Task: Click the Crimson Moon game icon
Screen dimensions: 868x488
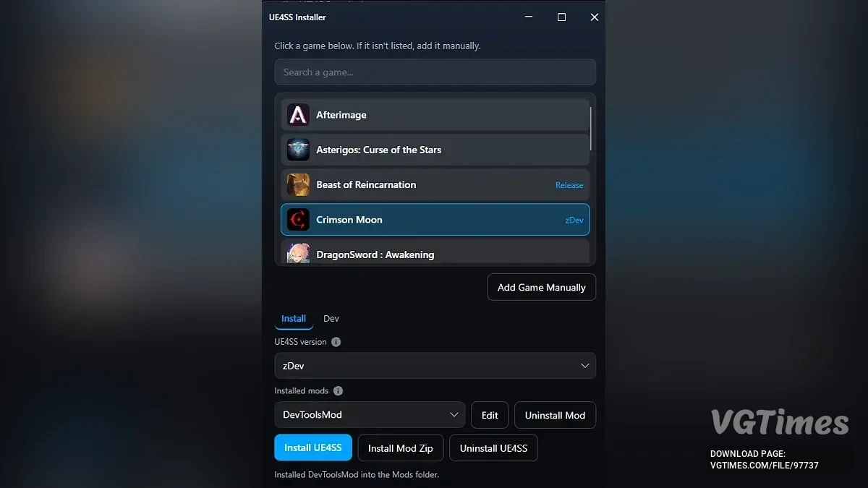Action: (x=298, y=220)
